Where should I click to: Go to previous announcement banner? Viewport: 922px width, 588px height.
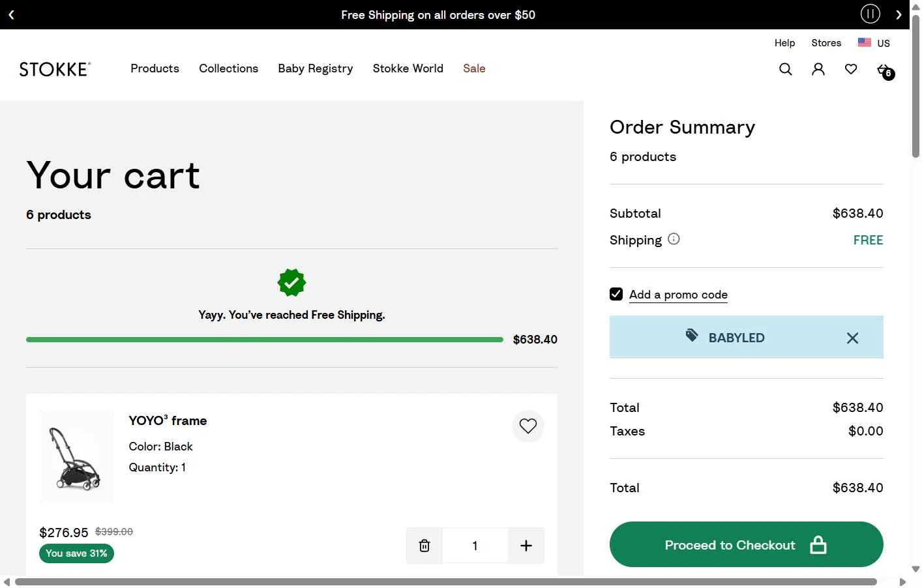coord(11,14)
